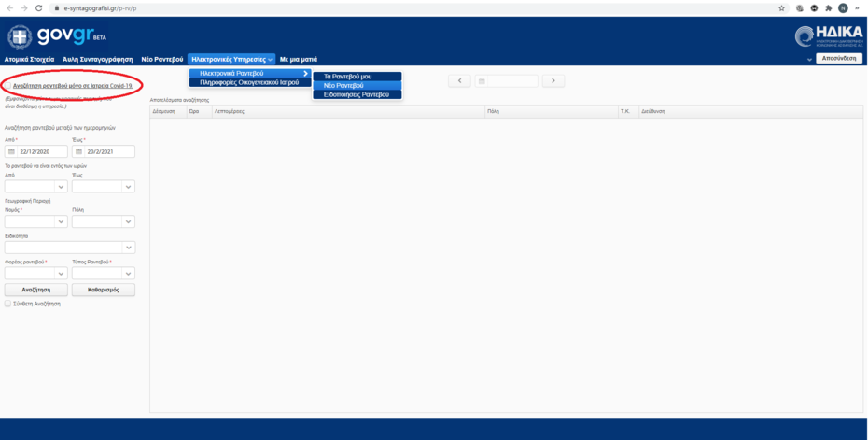Expand the Ηλεκτρονικά Ραντεβού submenu arrow
Screen dimensions: 868x440
[x=305, y=73]
